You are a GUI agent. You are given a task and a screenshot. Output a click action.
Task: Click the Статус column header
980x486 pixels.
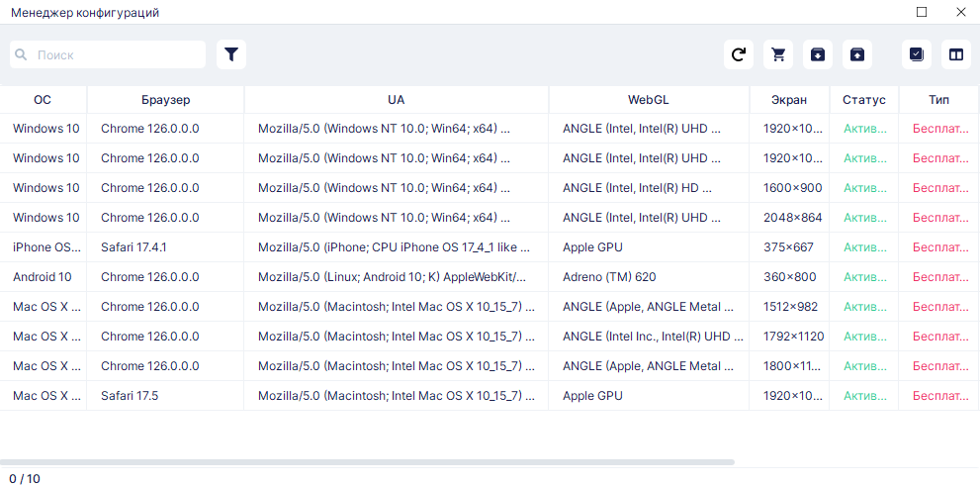click(863, 99)
